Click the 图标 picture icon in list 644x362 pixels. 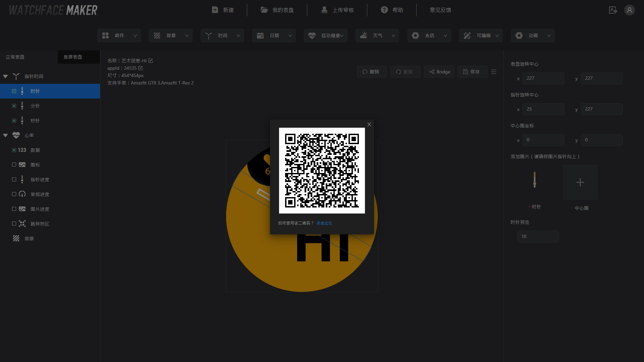coord(22,165)
